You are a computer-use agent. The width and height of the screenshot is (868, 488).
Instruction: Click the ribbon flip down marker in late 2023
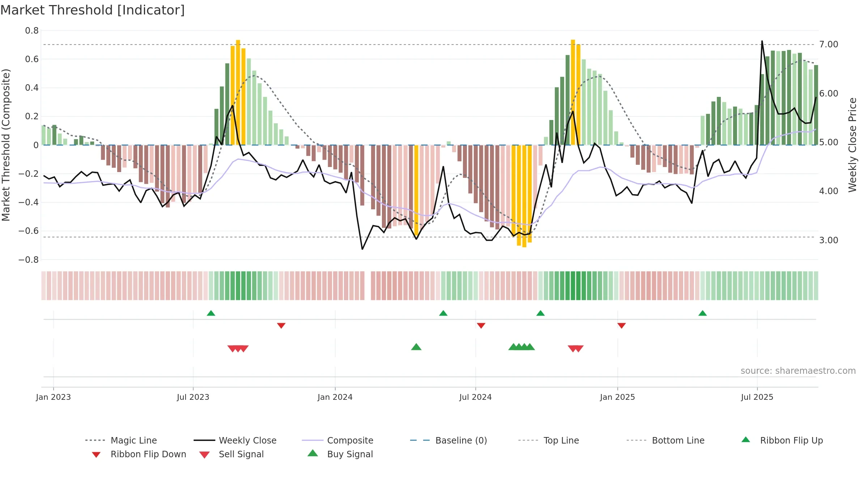(x=281, y=326)
